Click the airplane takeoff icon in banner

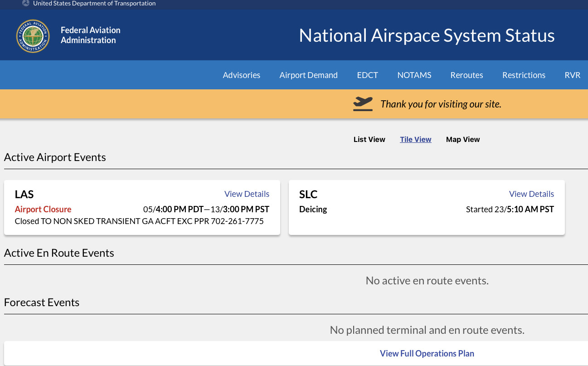coord(363,104)
